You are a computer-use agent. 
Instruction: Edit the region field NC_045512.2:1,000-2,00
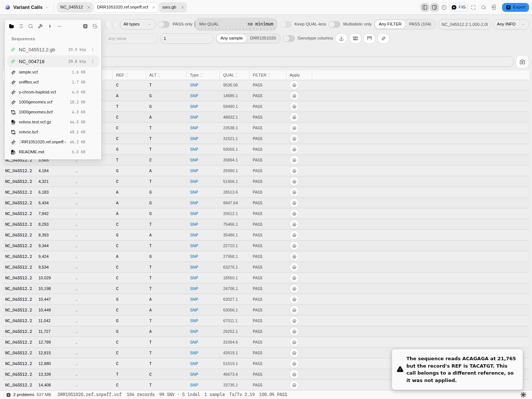[x=465, y=24]
